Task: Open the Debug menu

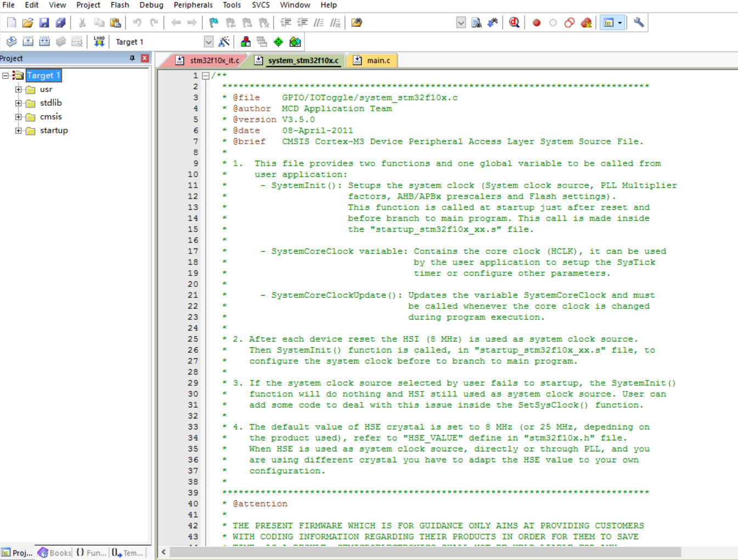Action: click(151, 5)
